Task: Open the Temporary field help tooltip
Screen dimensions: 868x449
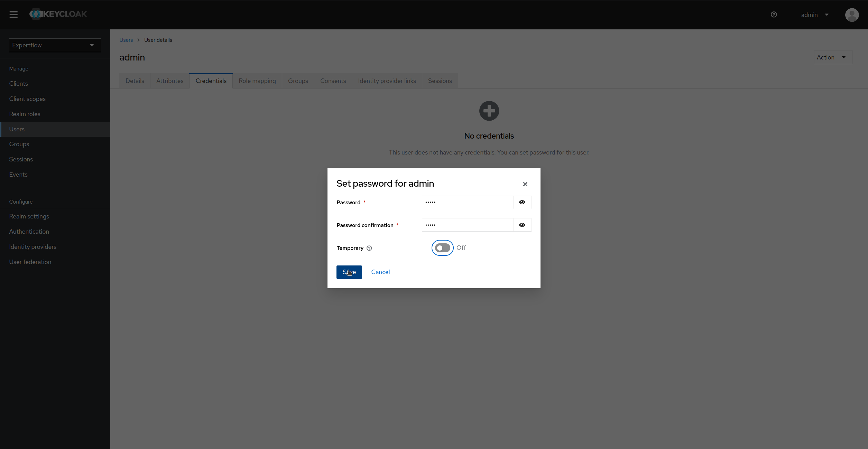Action: pos(369,248)
